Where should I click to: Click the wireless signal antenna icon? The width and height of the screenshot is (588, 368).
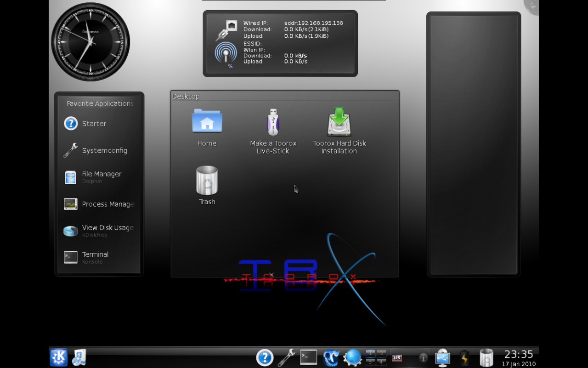(x=226, y=53)
